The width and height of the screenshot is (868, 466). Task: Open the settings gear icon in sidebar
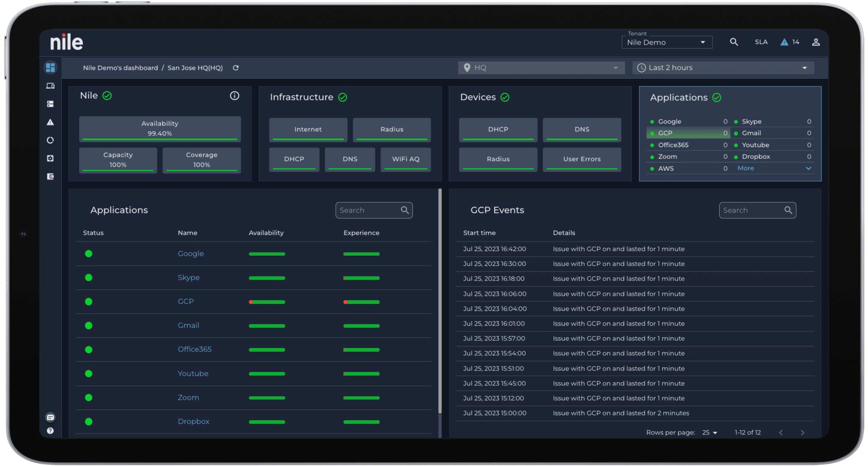click(50, 158)
